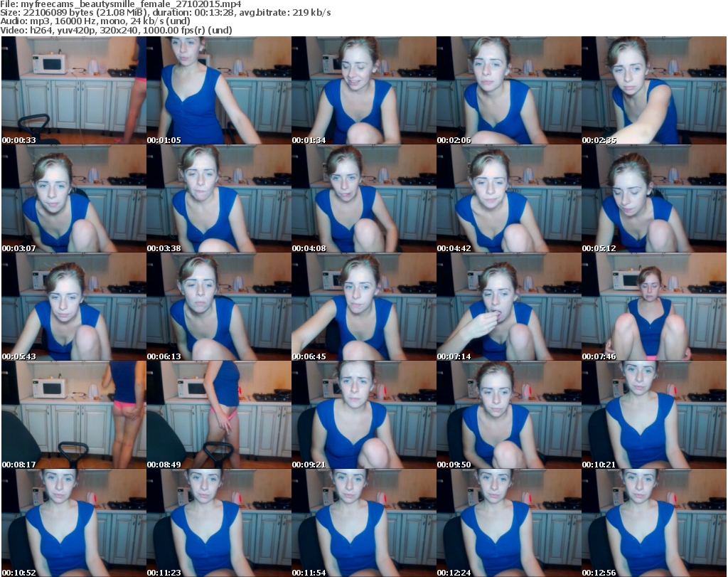Select the thumbnail stamped 00:09:21
Viewport: 728px width, 577px height.
[x=364, y=415]
